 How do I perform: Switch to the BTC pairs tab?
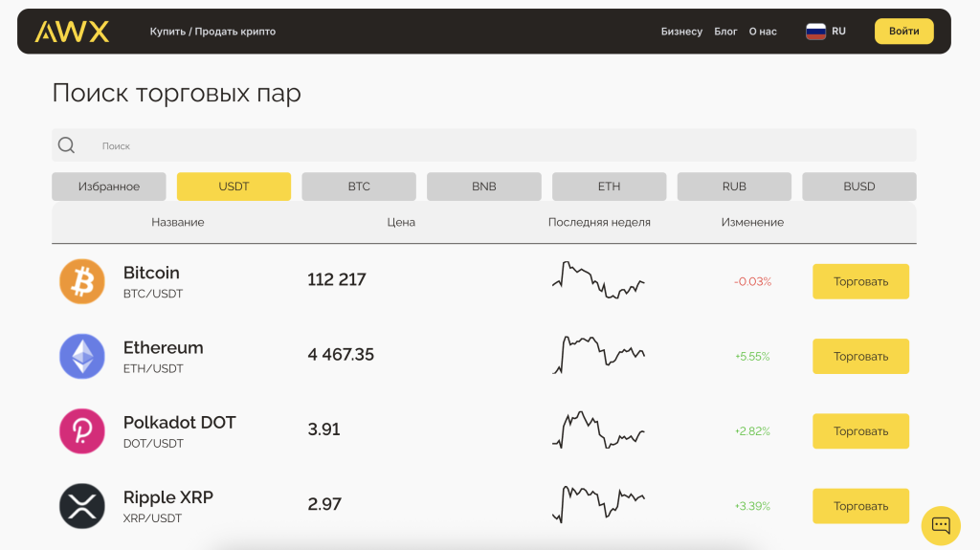click(x=359, y=187)
